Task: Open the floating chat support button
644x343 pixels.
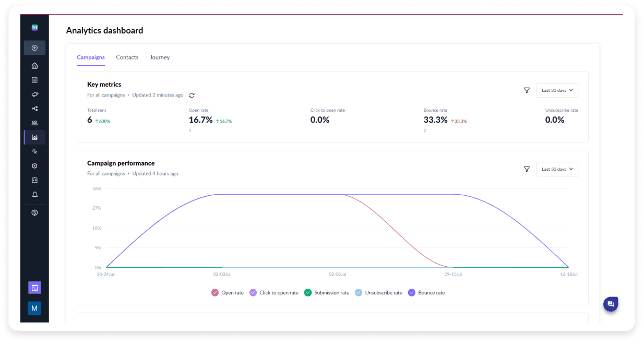Action: [610, 304]
